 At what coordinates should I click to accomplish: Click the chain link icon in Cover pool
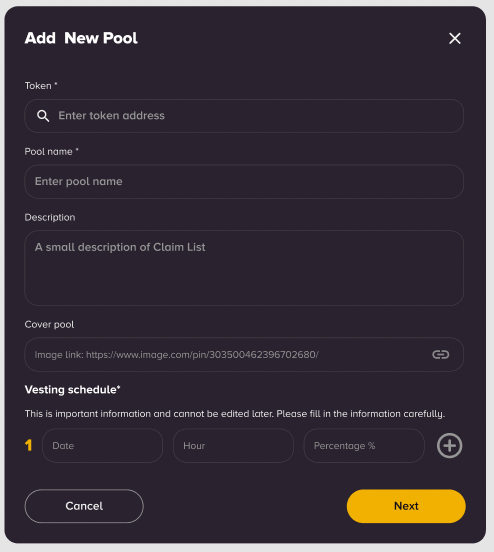point(440,355)
